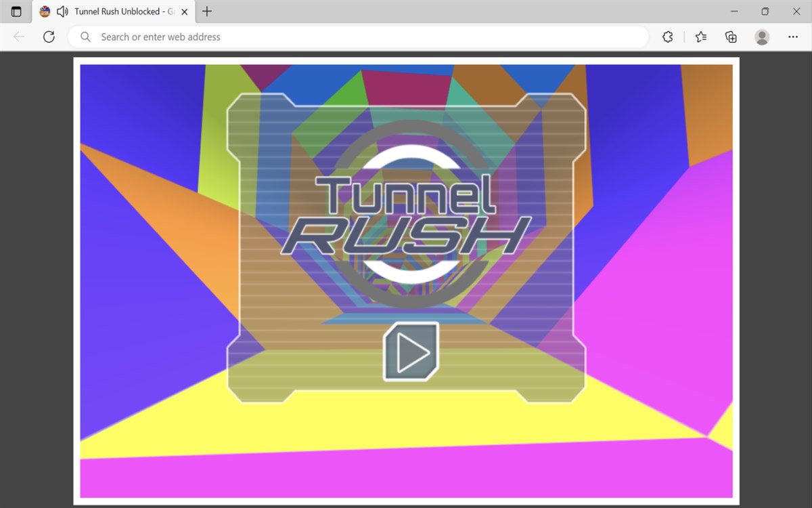Viewport: 812px width, 508px height.
Task: Open the browser Extensions icon
Action: coord(667,37)
